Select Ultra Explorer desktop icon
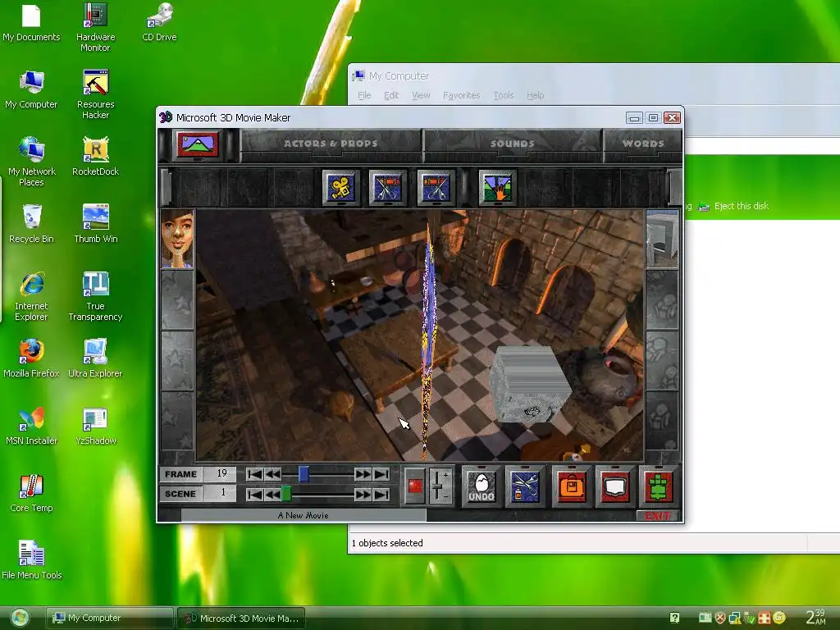Viewport: 840px width, 630px height. (95, 359)
